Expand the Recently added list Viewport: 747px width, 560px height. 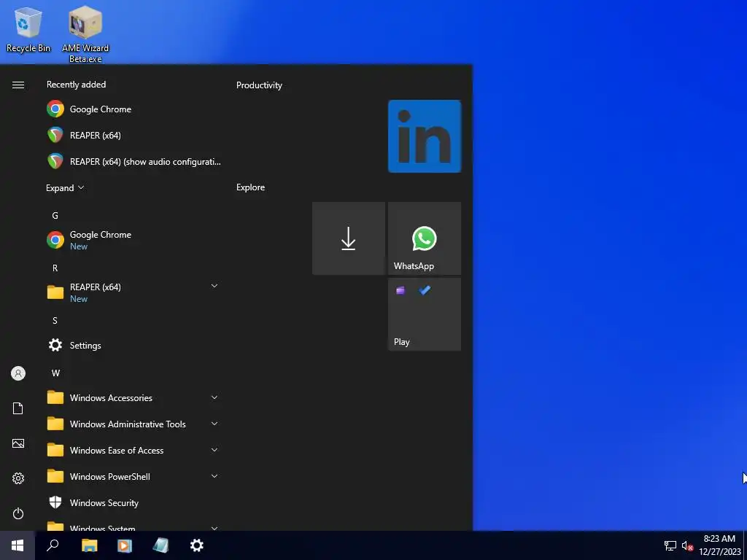click(x=65, y=187)
